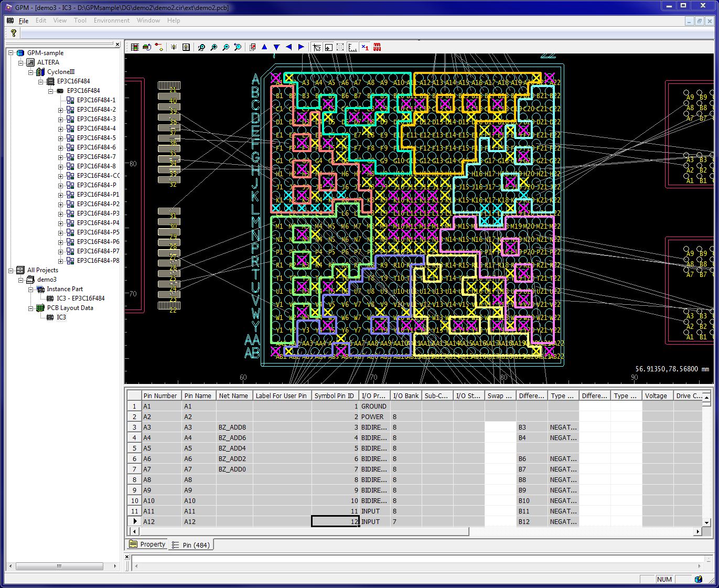The height and width of the screenshot is (588, 719).
Task: Click the x1 scale toolbar icon
Action: pos(364,47)
